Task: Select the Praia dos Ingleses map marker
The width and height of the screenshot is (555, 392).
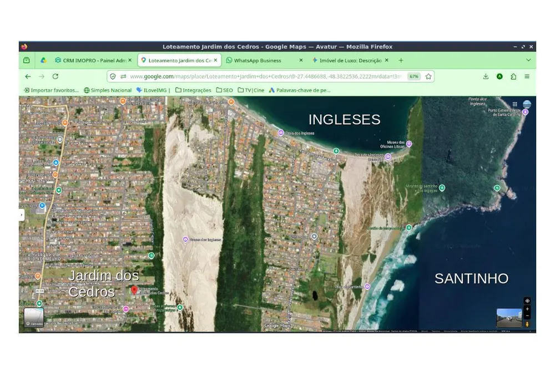Action: [281, 133]
